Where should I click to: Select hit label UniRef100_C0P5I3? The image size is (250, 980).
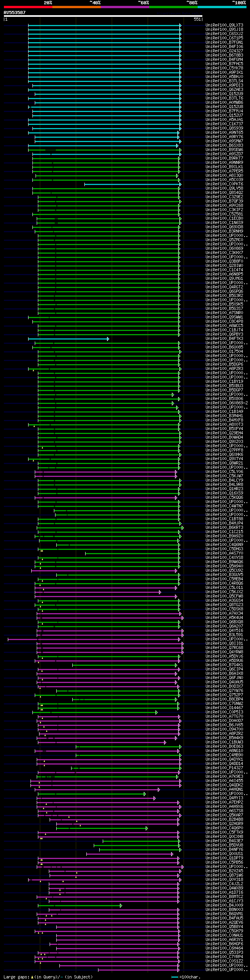[224, 712]
